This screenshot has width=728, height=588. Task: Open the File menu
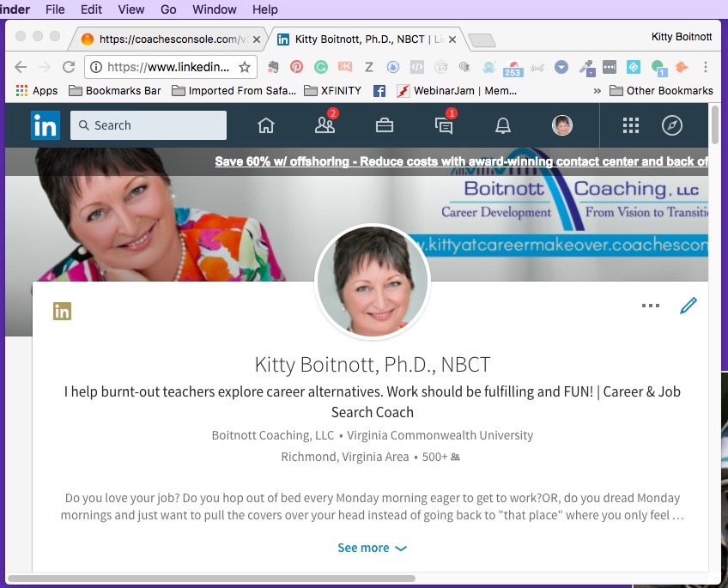55,9
